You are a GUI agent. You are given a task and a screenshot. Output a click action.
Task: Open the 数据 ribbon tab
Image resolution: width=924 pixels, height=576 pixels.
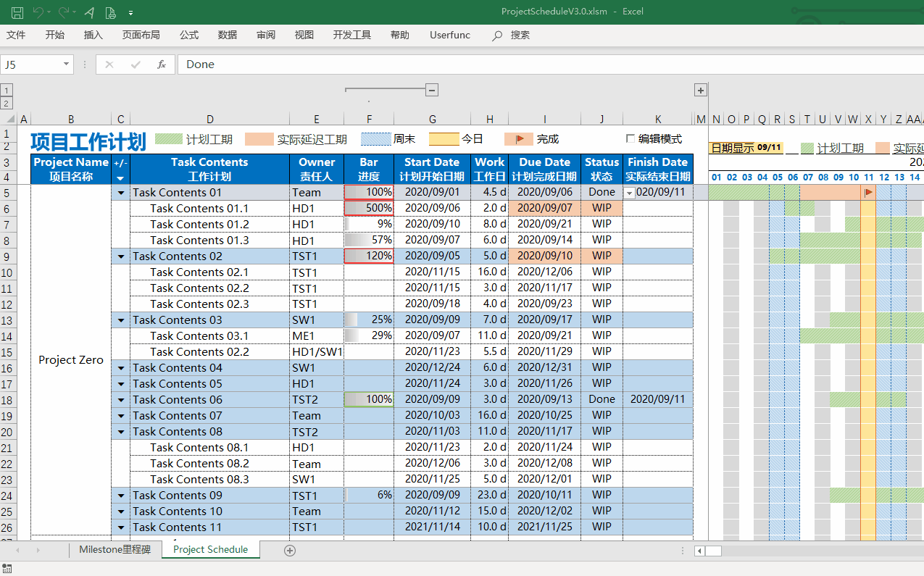228,35
